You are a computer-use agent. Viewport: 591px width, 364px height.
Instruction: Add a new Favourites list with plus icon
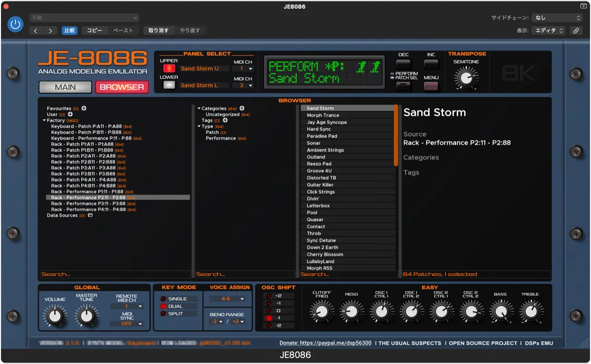pyautogui.click(x=84, y=108)
